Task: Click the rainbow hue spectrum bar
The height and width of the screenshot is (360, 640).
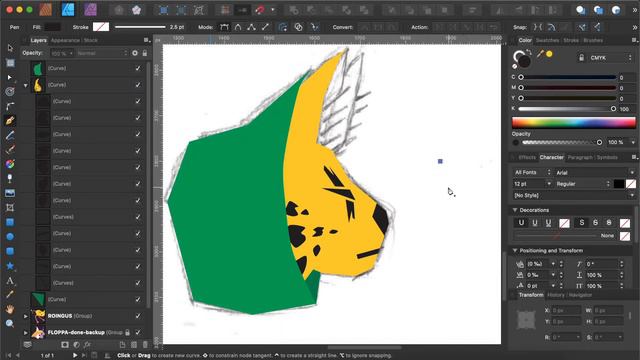Action: pyautogui.click(x=573, y=122)
